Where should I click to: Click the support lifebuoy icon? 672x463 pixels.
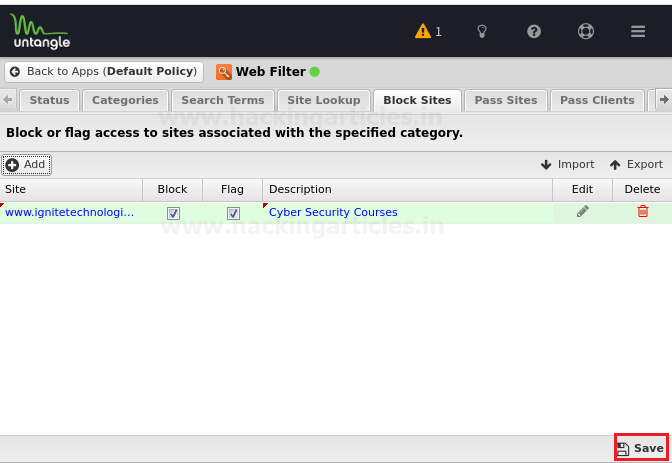click(x=586, y=31)
